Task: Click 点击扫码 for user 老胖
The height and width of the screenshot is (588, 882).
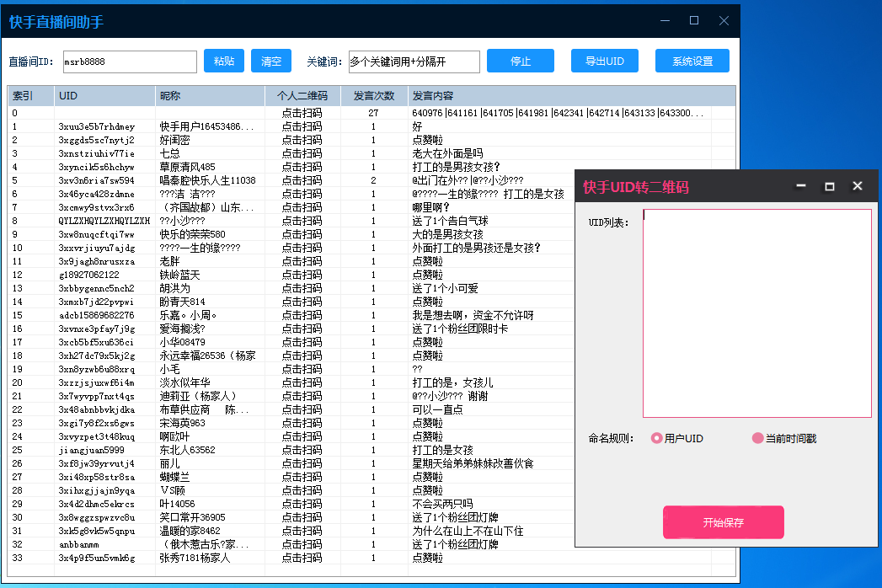Action: pos(302,262)
